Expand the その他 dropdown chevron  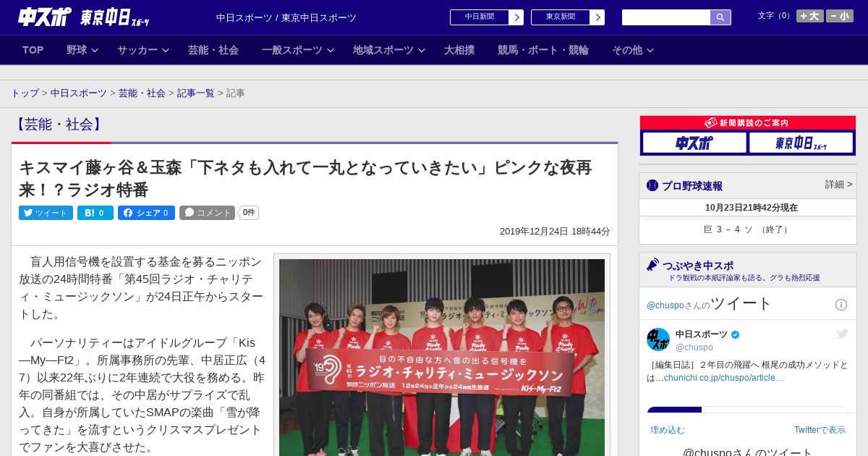point(650,51)
